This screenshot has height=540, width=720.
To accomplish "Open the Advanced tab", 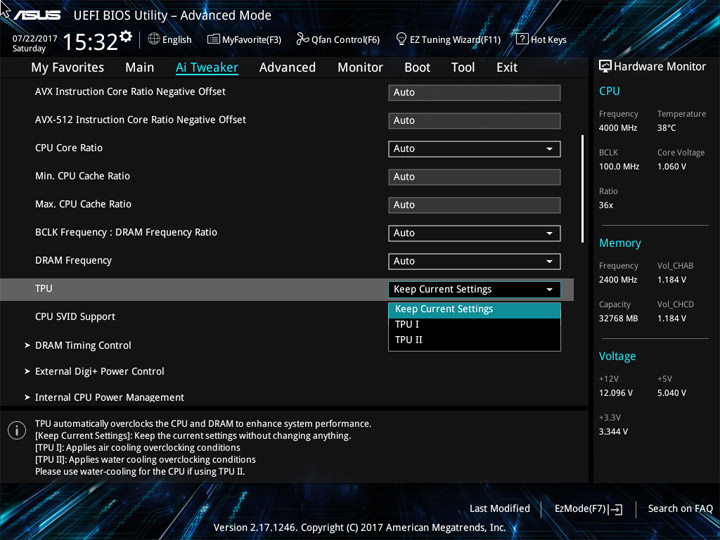I will pos(287,68).
